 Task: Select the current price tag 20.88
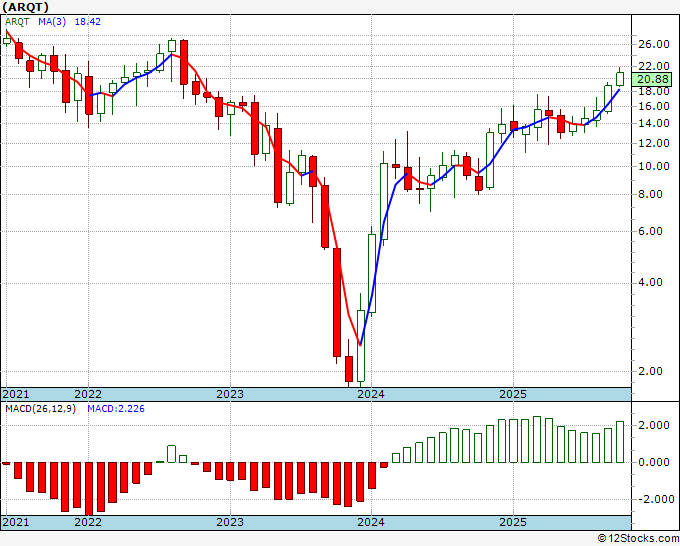(653, 79)
